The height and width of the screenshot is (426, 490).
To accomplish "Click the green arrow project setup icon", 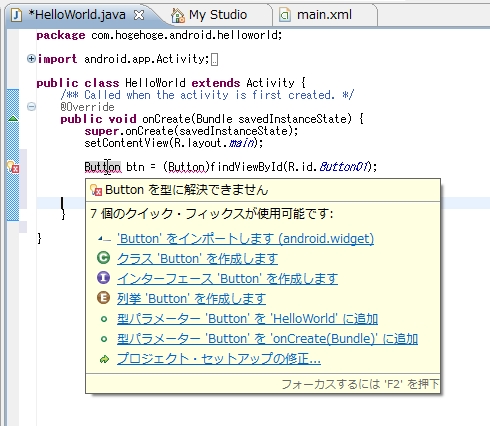I will point(104,359).
